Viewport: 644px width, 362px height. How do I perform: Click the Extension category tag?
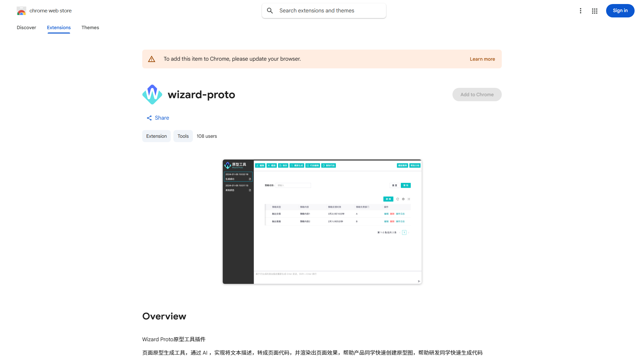[x=156, y=136]
